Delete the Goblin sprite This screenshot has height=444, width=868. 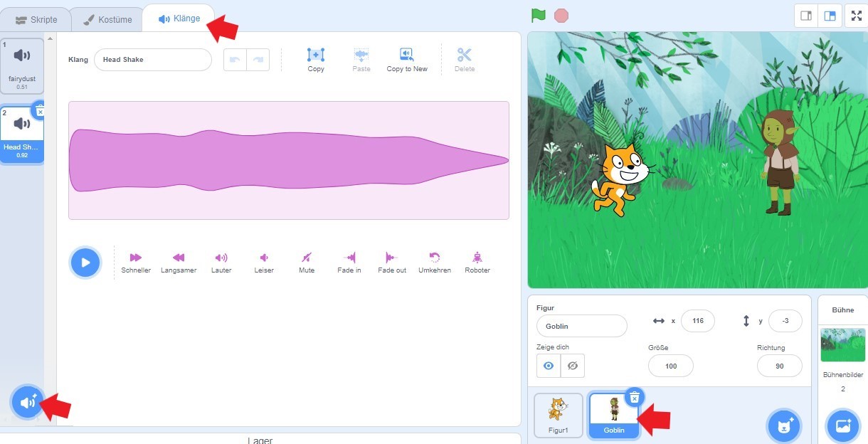click(x=635, y=397)
